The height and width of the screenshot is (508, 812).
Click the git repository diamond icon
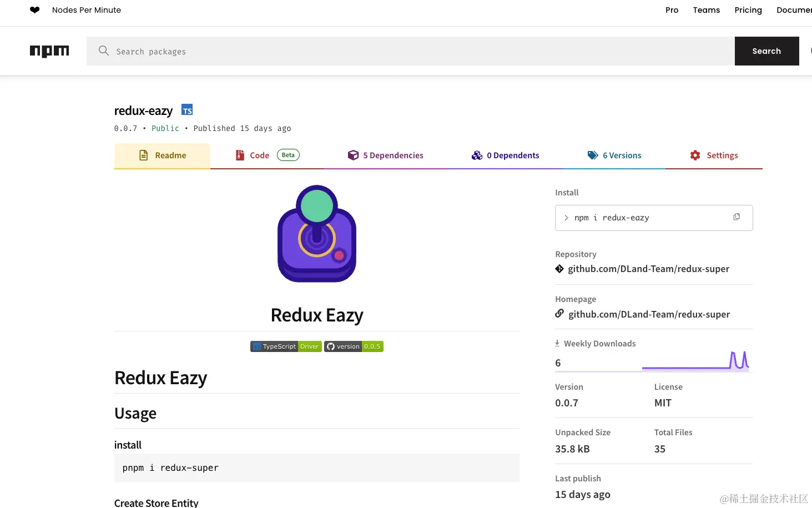pos(559,269)
